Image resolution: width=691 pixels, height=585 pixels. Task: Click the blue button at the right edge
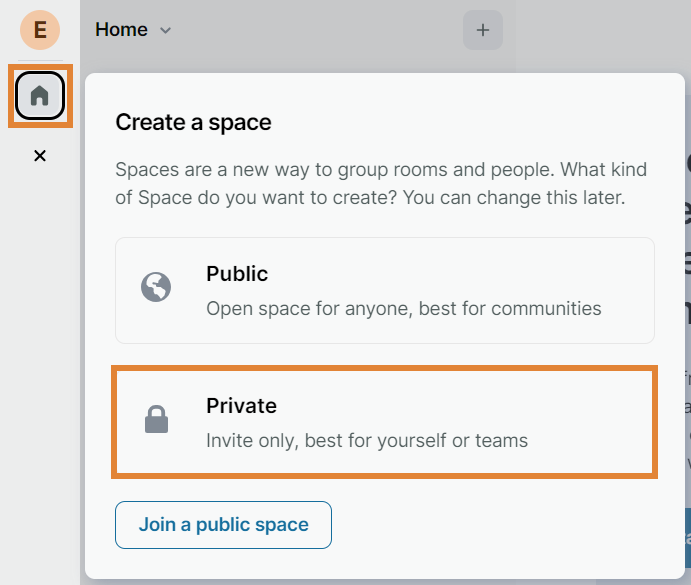(x=687, y=535)
